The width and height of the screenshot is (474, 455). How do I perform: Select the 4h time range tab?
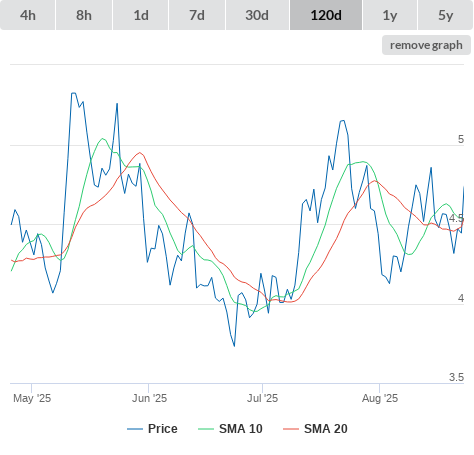pos(28,15)
